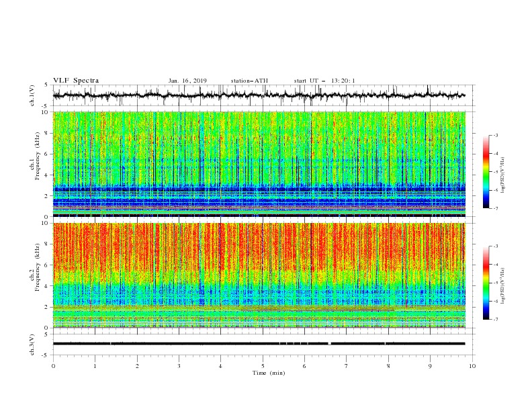Click the upper "log(PSD)(V²/Hz)" color scale caption
Screen dimensions: 532x411
coord(502,175)
